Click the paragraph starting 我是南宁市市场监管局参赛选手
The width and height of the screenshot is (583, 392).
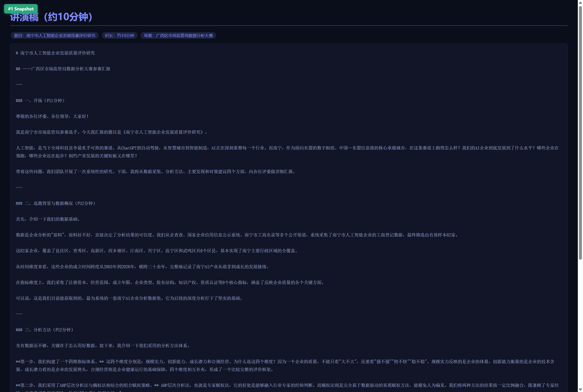click(112, 132)
